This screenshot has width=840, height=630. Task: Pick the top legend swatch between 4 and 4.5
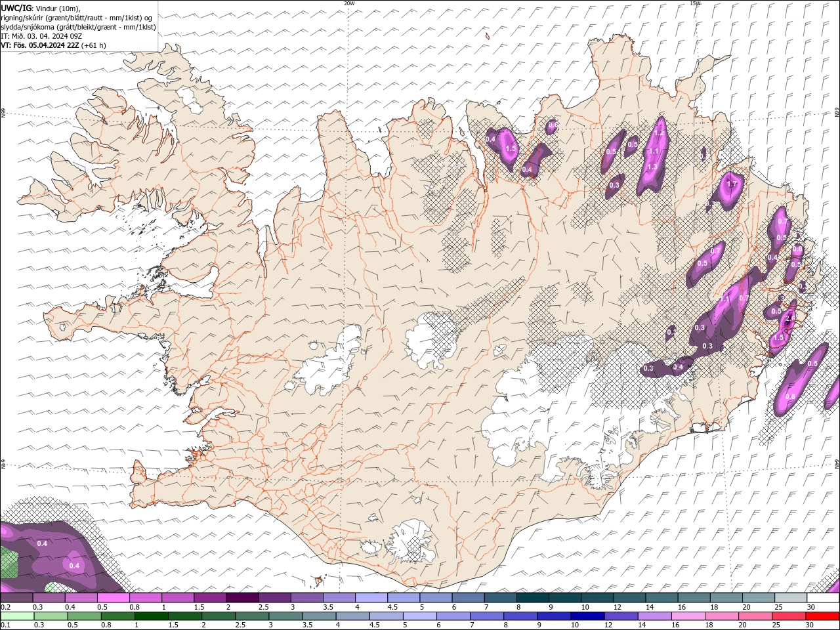pyautogui.click(x=371, y=598)
